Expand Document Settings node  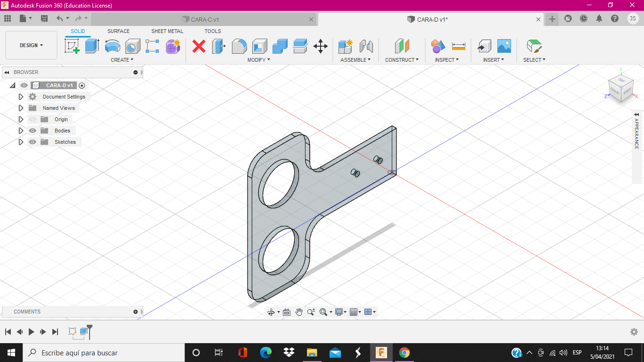tap(21, 97)
